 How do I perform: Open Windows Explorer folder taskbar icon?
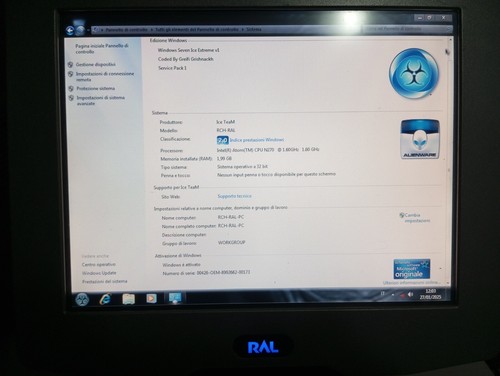pos(128,299)
